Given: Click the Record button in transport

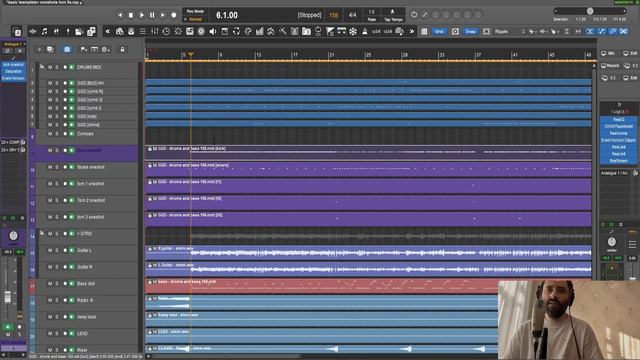Looking at the screenshot, I should [x=173, y=15].
